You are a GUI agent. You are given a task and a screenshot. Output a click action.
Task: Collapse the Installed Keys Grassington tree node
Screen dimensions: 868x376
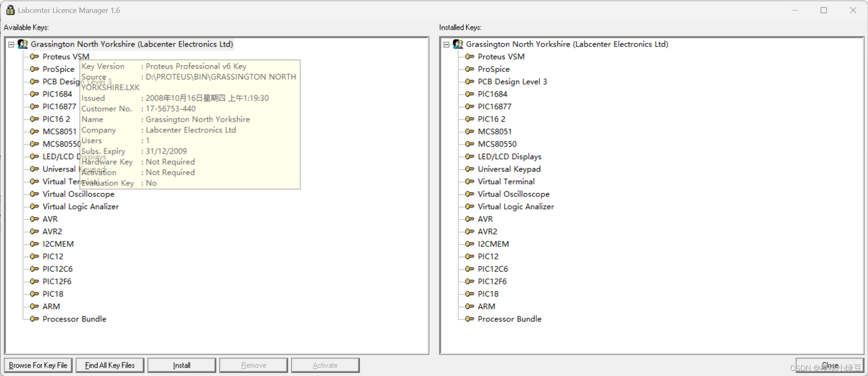[446, 44]
